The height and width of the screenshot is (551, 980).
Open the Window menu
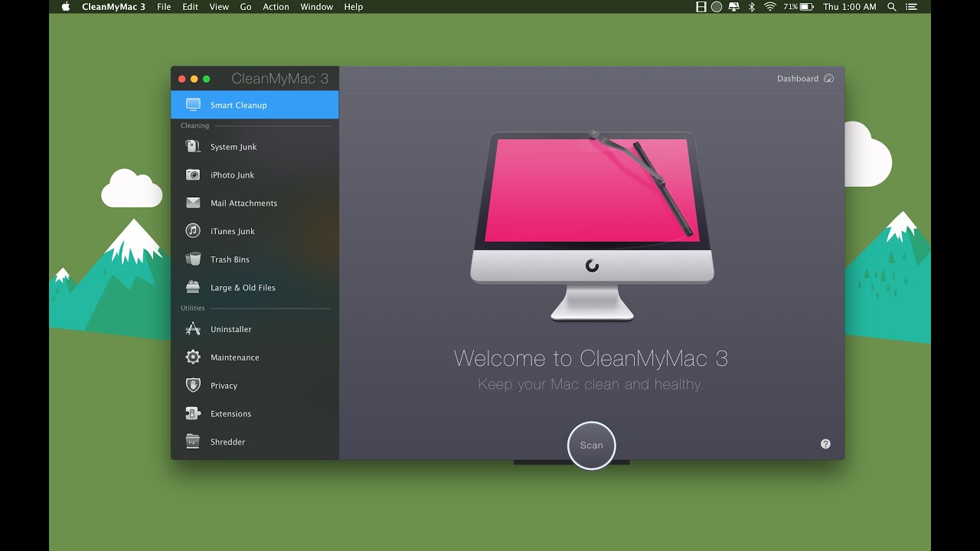[316, 7]
